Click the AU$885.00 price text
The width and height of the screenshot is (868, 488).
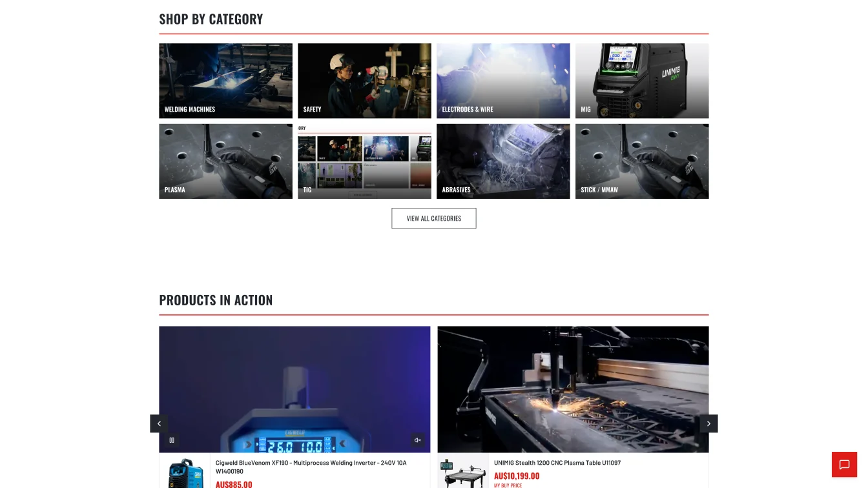(234, 483)
